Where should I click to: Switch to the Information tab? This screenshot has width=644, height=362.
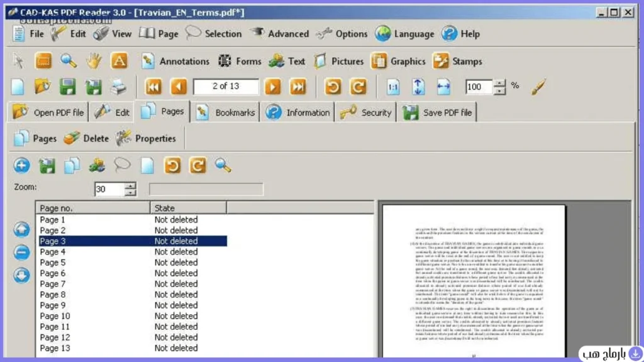(x=297, y=112)
